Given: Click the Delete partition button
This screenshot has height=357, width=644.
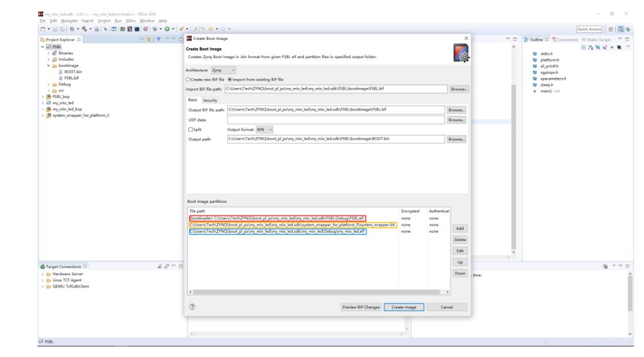Looking at the screenshot, I should click(460, 240).
